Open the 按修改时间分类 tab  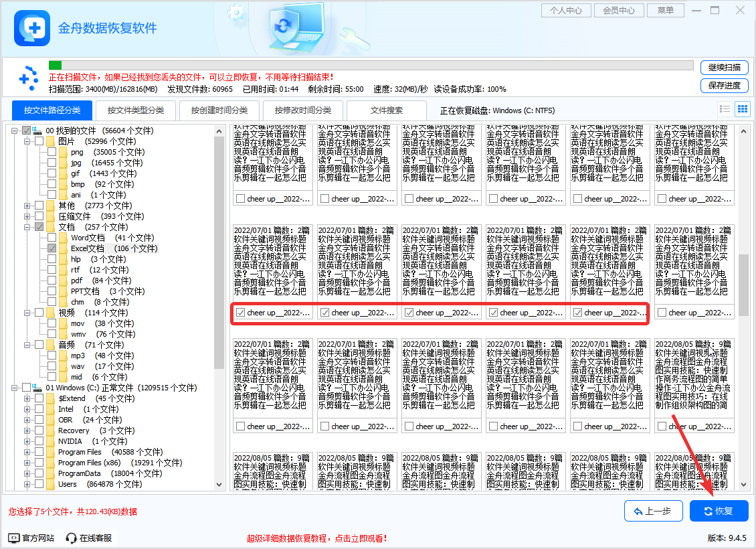(303, 110)
